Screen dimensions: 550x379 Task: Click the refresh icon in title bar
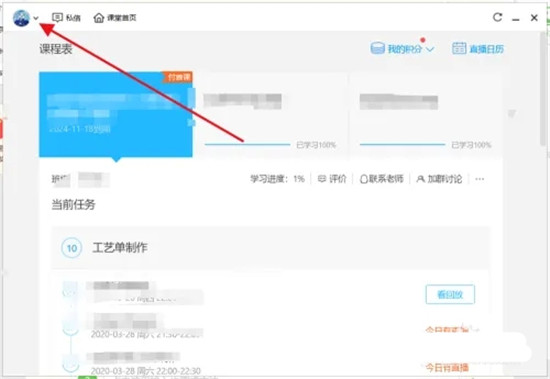(x=497, y=17)
